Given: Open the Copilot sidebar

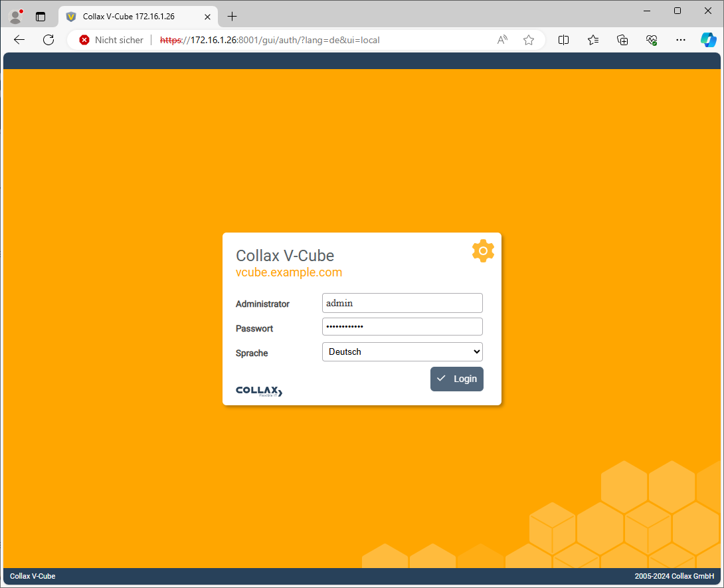Looking at the screenshot, I should [708, 40].
